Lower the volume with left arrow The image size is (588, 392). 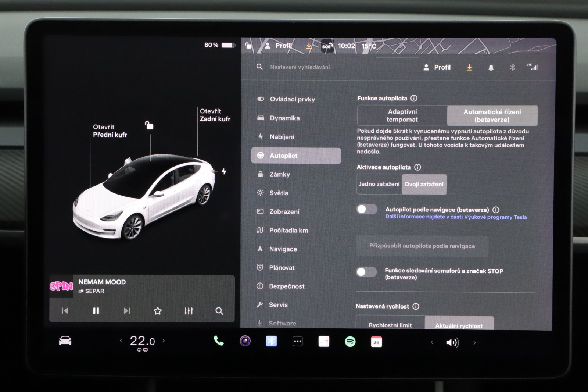(432, 342)
